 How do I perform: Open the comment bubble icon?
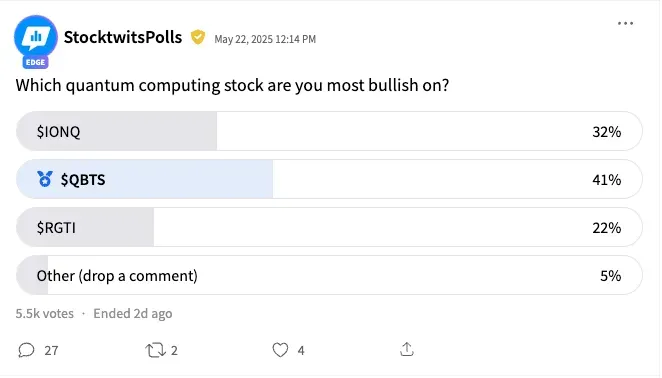pos(26,350)
